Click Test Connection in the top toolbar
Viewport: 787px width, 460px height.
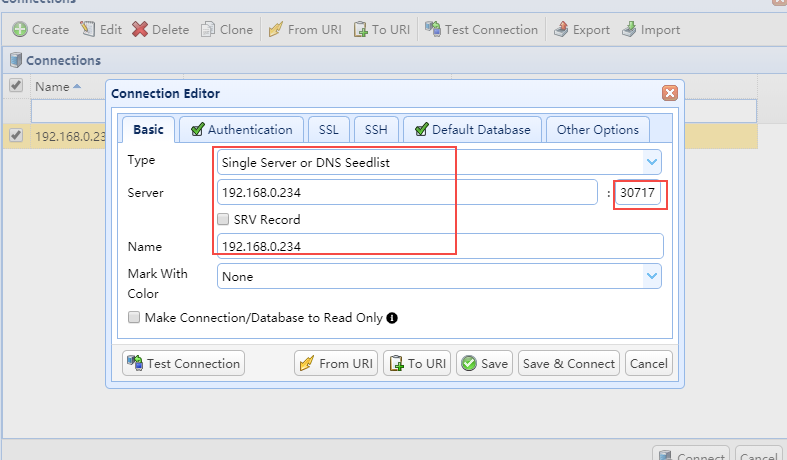(481, 30)
